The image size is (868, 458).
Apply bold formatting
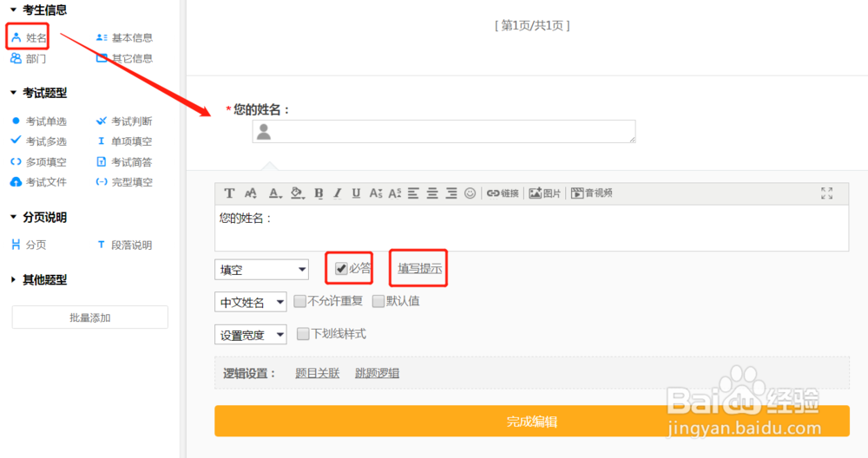319,193
